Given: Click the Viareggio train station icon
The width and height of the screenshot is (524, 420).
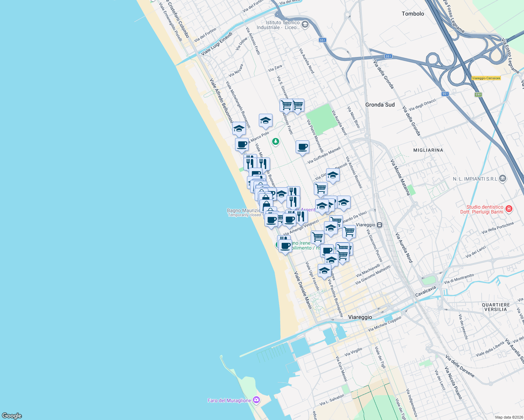Looking at the screenshot, I should point(379,225).
